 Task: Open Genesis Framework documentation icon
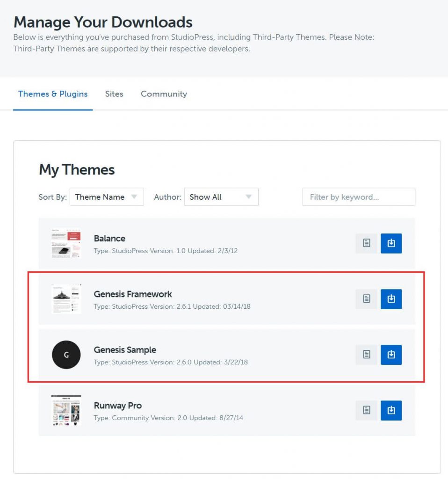click(366, 299)
